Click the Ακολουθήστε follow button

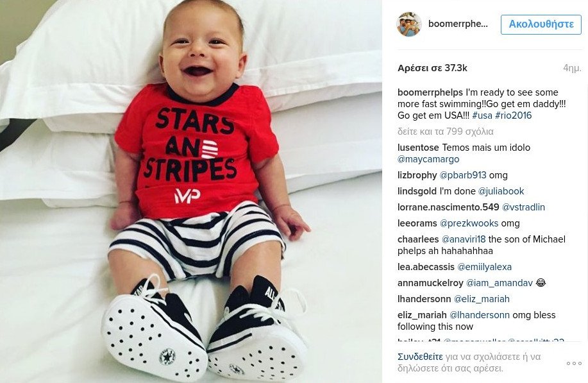coord(541,24)
